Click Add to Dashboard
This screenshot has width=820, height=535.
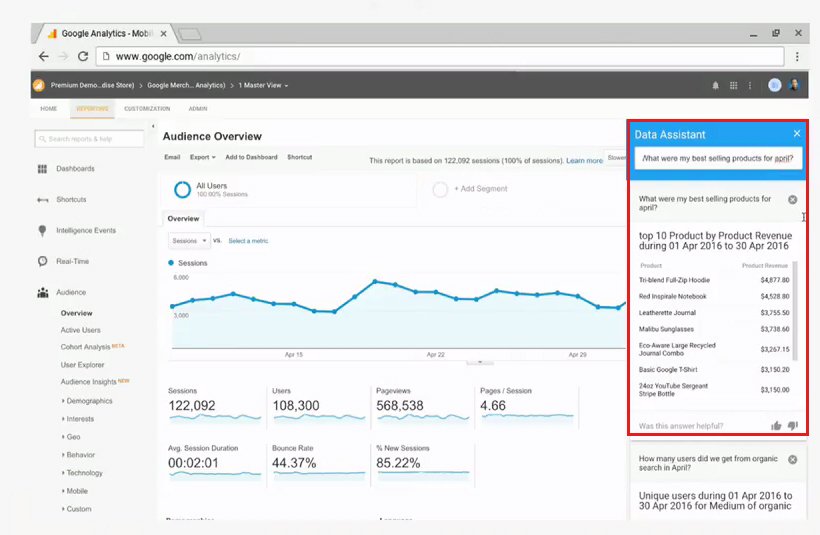coord(251,157)
